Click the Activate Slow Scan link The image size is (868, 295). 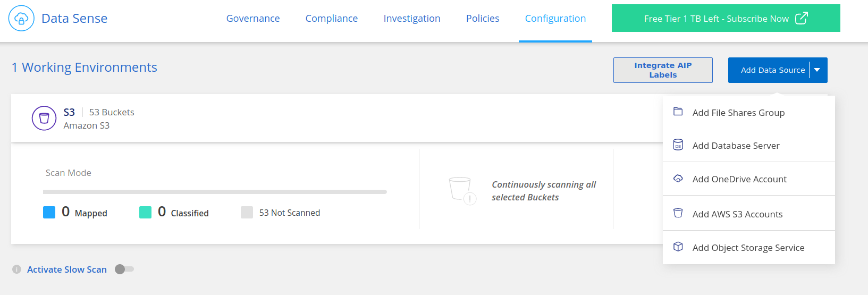pyautogui.click(x=67, y=269)
